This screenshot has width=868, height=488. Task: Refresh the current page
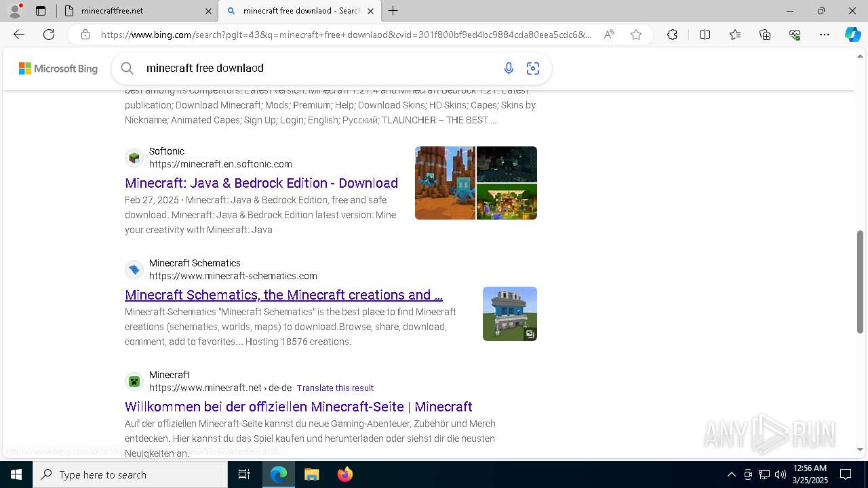[x=49, y=35]
